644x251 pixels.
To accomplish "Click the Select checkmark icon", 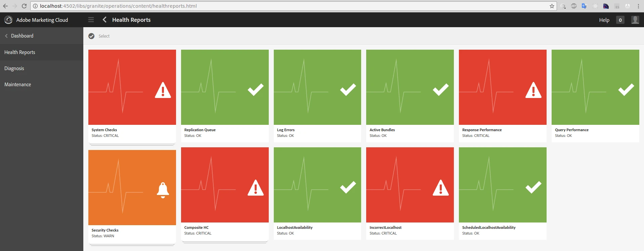I will click(x=91, y=36).
